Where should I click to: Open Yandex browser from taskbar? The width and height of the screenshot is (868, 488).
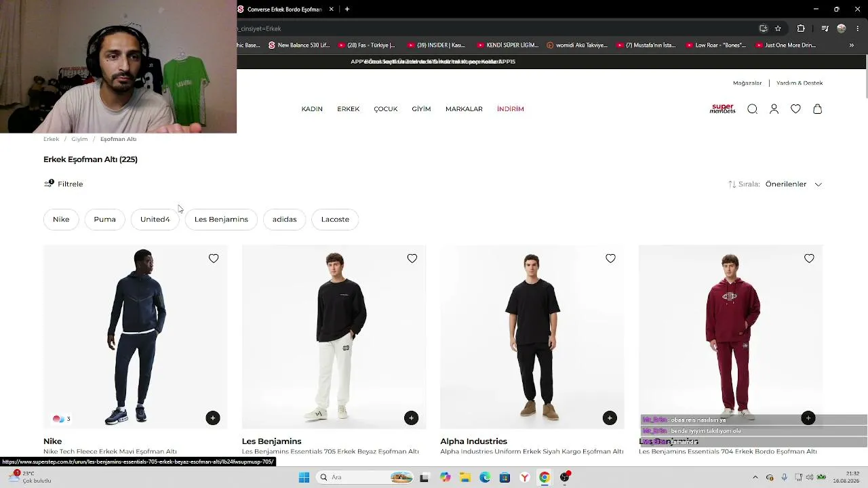coord(524,477)
